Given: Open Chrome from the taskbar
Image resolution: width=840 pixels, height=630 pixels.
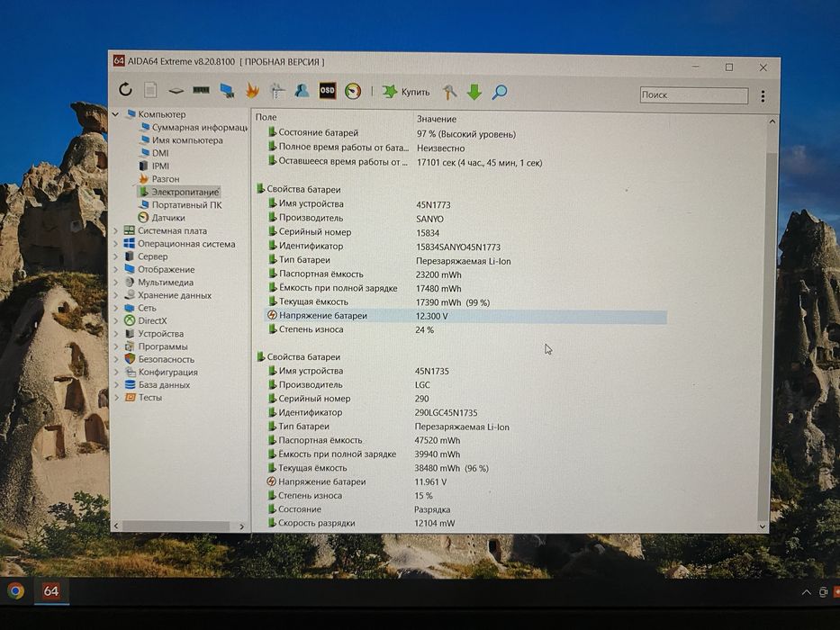Looking at the screenshot, I should 15,591.
